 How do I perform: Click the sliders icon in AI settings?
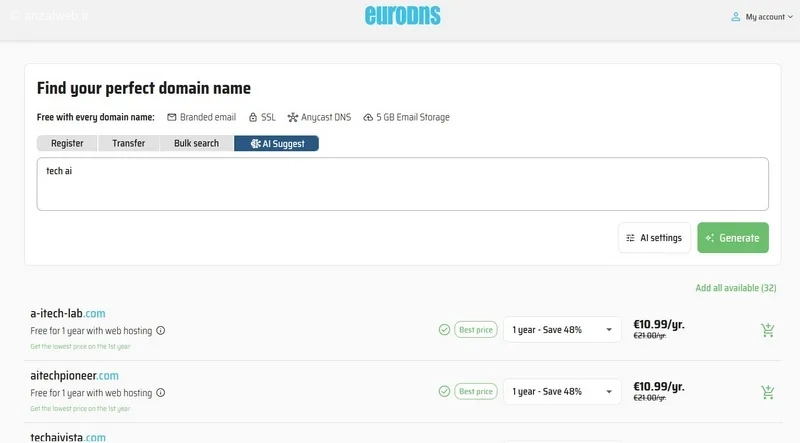click(x=630, y=238)
